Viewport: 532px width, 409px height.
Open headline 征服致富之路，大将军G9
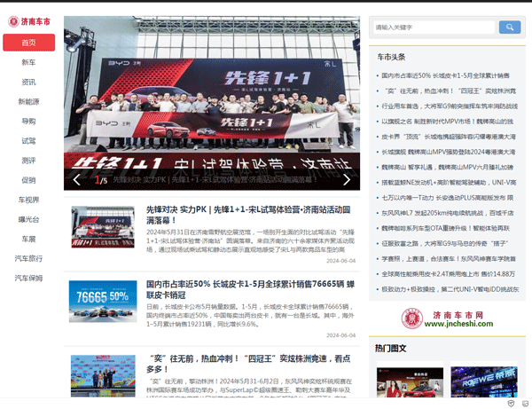click(x=444, y=244)
